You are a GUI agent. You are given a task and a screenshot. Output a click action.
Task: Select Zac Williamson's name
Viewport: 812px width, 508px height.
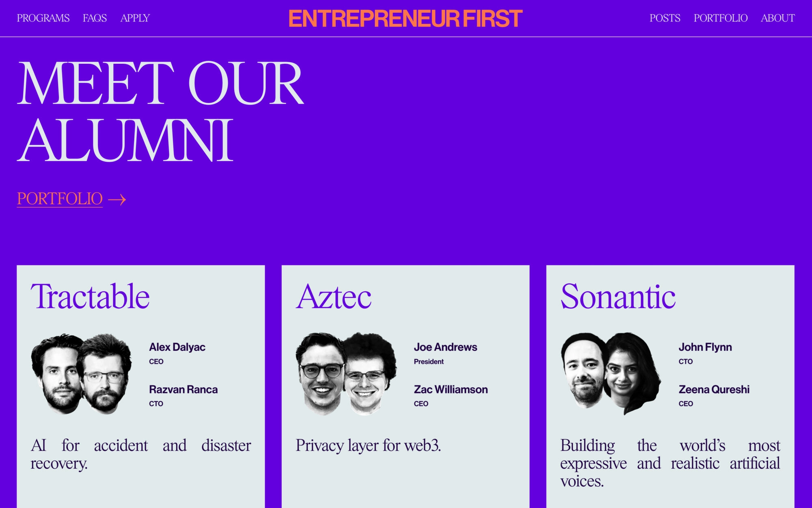pos(451,389)
